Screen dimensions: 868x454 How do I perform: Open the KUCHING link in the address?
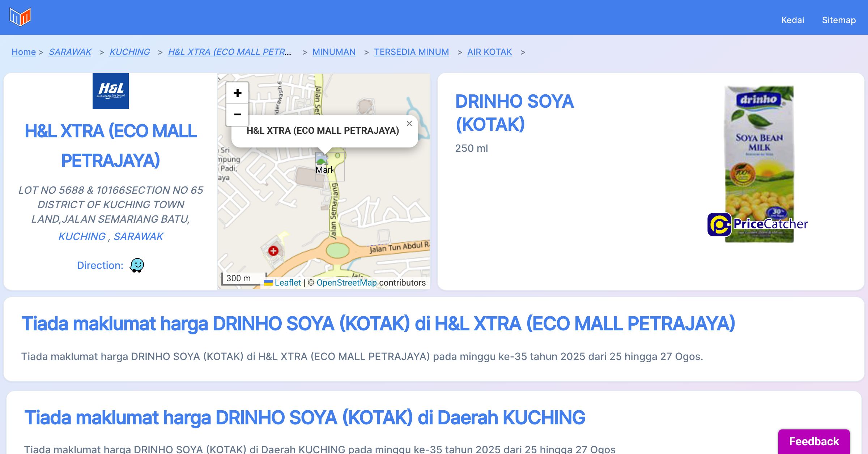(x=82, y=236)
